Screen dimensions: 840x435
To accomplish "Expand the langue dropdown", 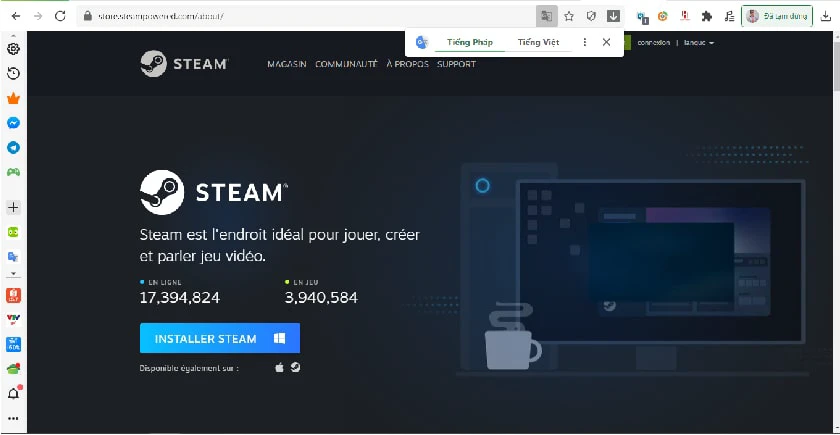I will pos(699,43).
